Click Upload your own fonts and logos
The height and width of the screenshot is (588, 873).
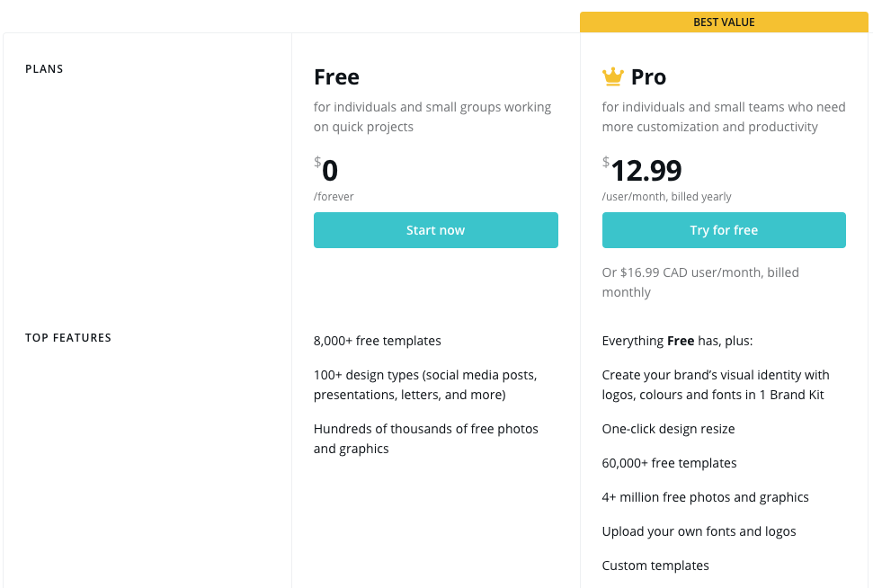coord(699,531)
